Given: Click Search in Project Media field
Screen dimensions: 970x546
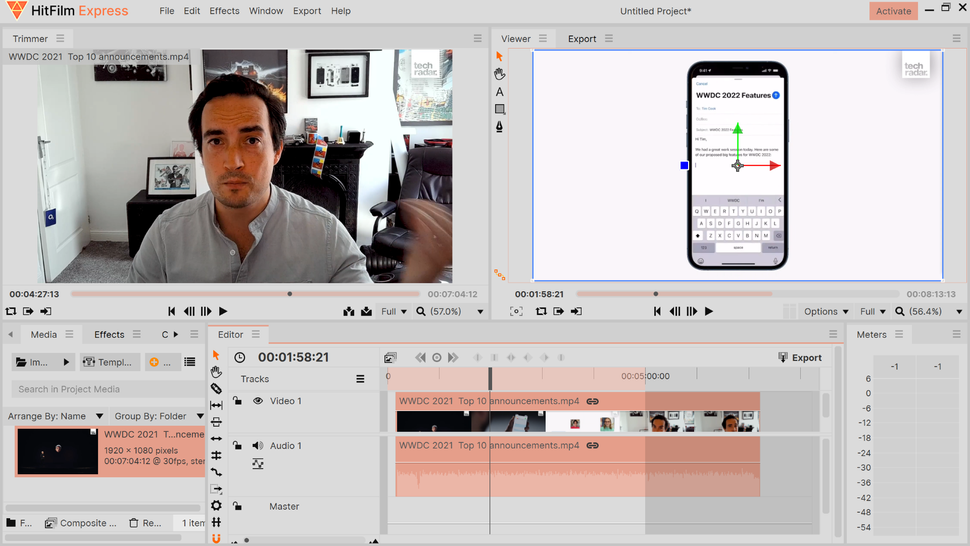Looking at the screenshot, I should click(x=108, y=389).
